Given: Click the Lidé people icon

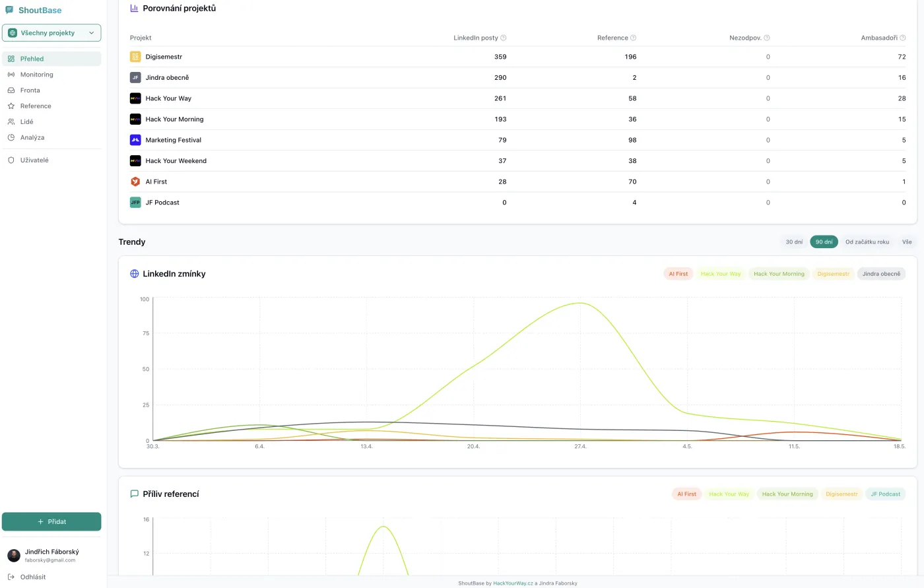Looking at the screenshot, I should 11,122.
